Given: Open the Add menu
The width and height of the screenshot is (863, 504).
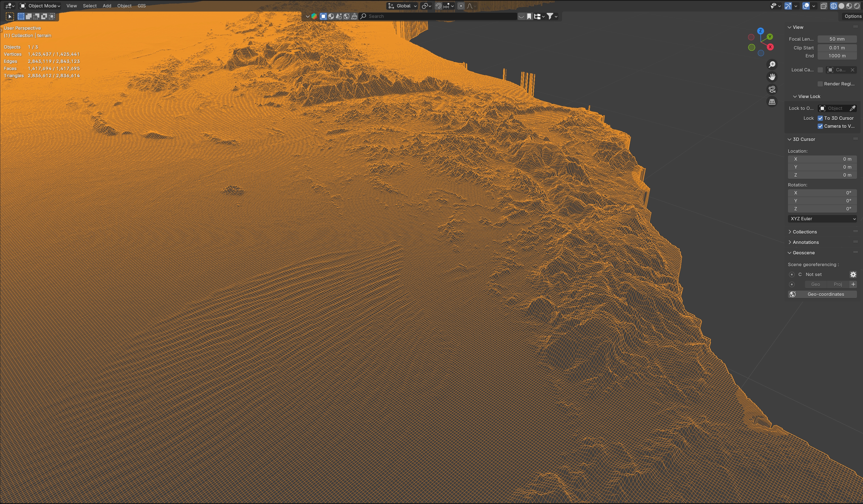Looking at the screenshot, I should [107, 6].
